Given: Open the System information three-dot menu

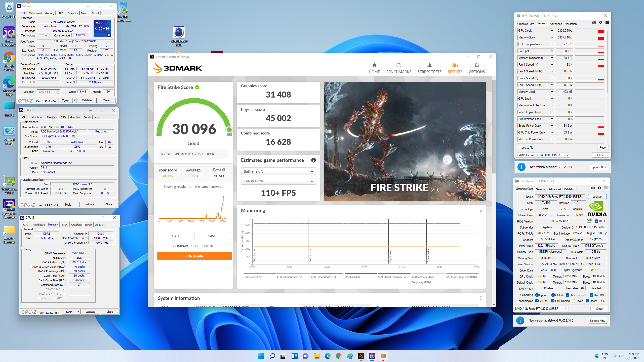Looking at the screenshot, I should (x=481, y=298).
